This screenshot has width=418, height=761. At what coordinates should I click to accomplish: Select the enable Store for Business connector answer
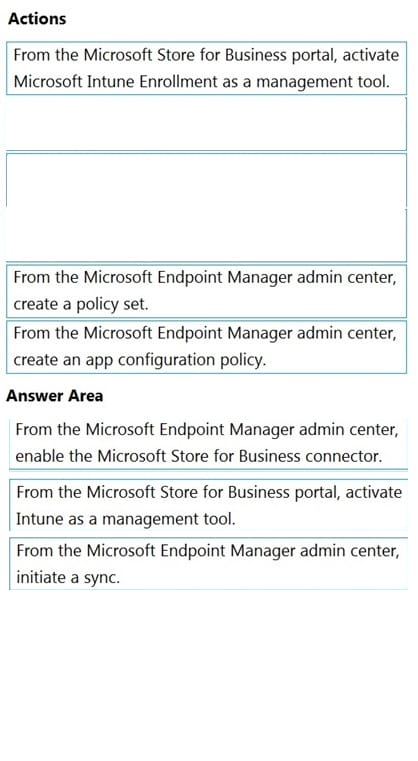pos(208,444)
